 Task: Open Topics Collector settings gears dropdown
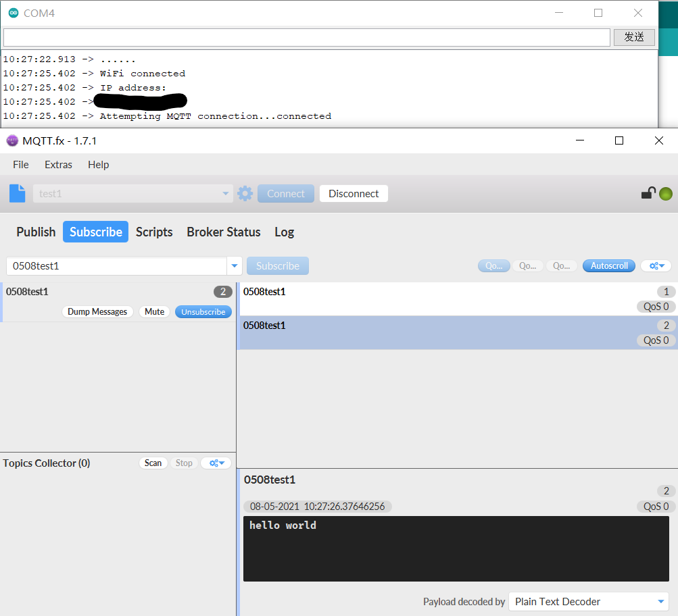[216, 463]
